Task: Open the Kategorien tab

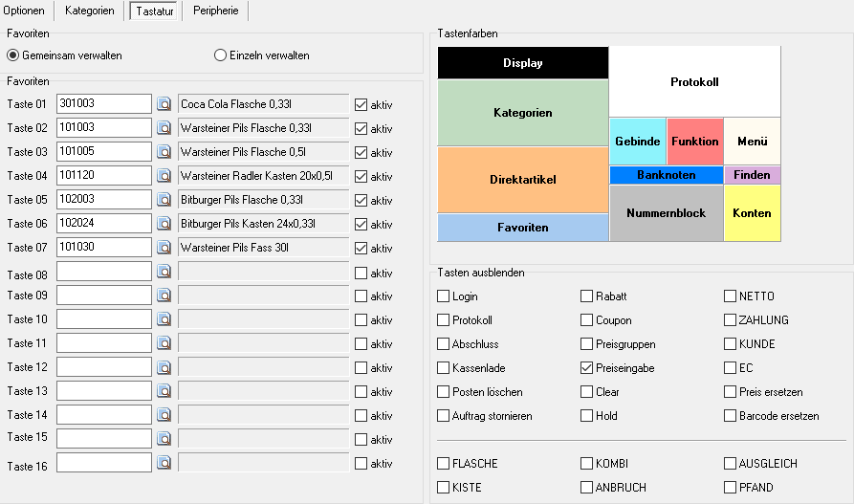Action: coord(90,11)
